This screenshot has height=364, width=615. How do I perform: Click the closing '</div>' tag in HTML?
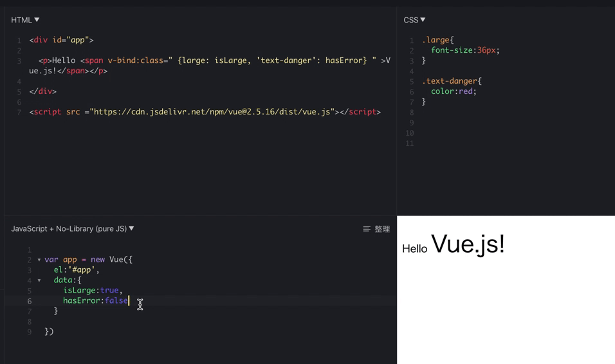click(x=42, y=91)
